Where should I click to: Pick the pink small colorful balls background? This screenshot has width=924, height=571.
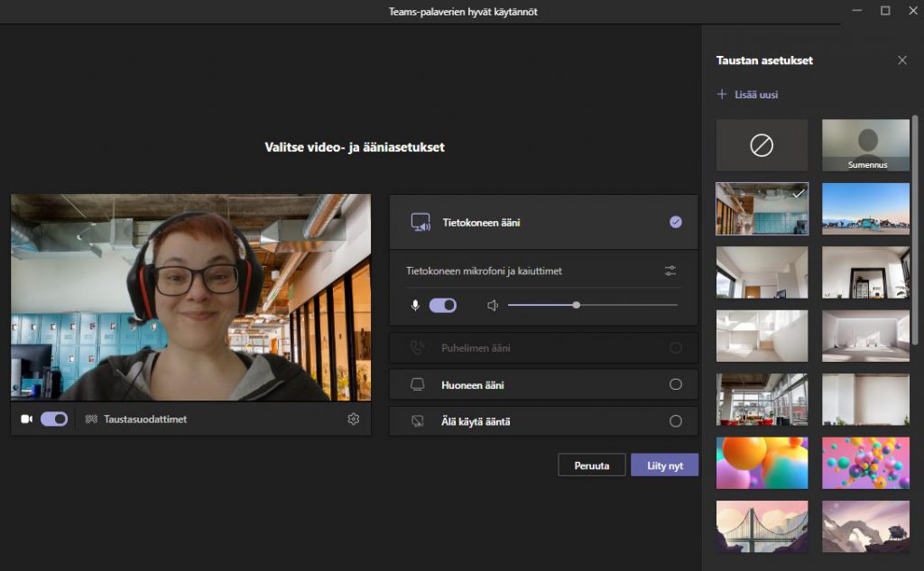865,463
